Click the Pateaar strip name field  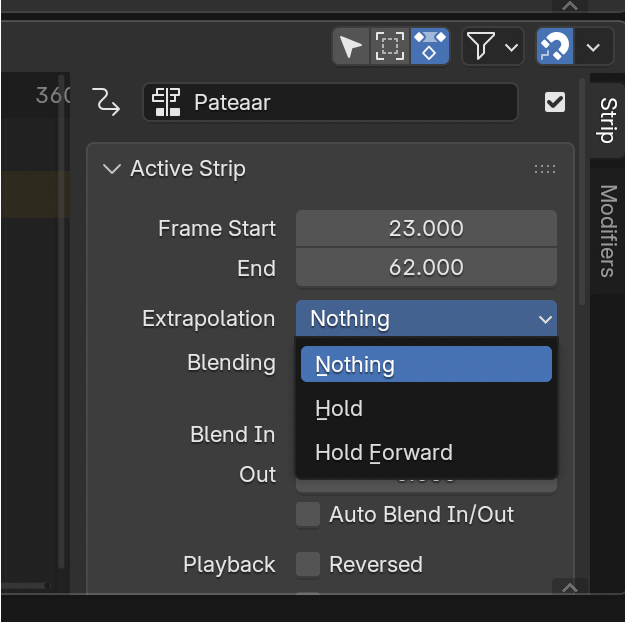coord(340,102)
